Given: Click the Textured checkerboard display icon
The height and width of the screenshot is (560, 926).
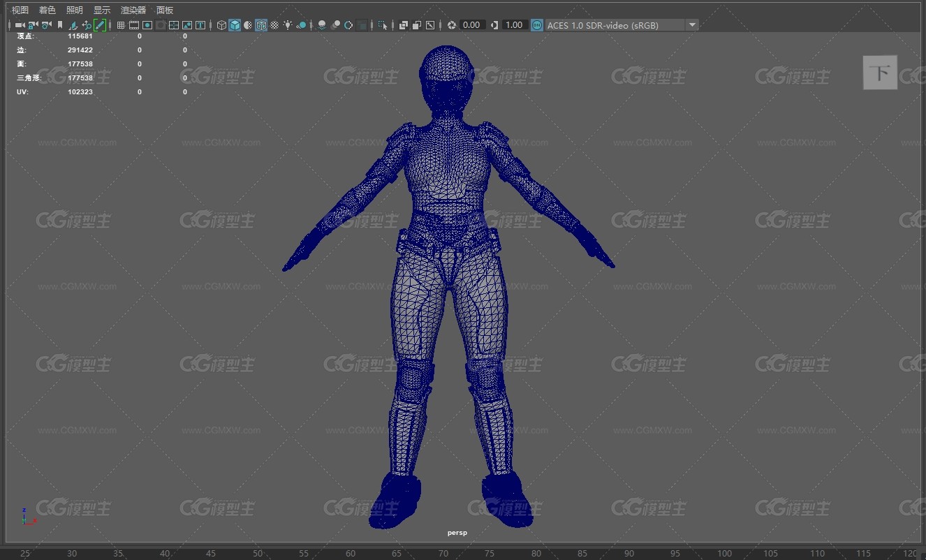Looking at the screenshot, I should [274, 25].
